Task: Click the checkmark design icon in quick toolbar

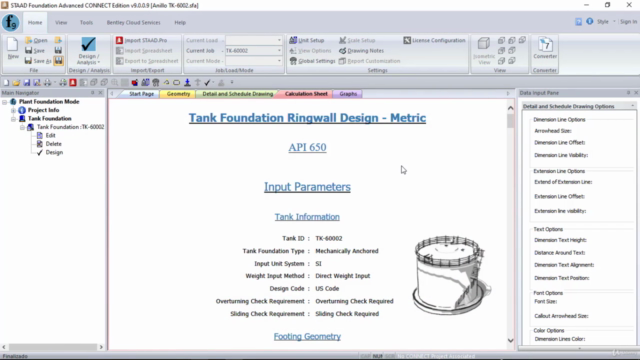Action: point(207,82)
